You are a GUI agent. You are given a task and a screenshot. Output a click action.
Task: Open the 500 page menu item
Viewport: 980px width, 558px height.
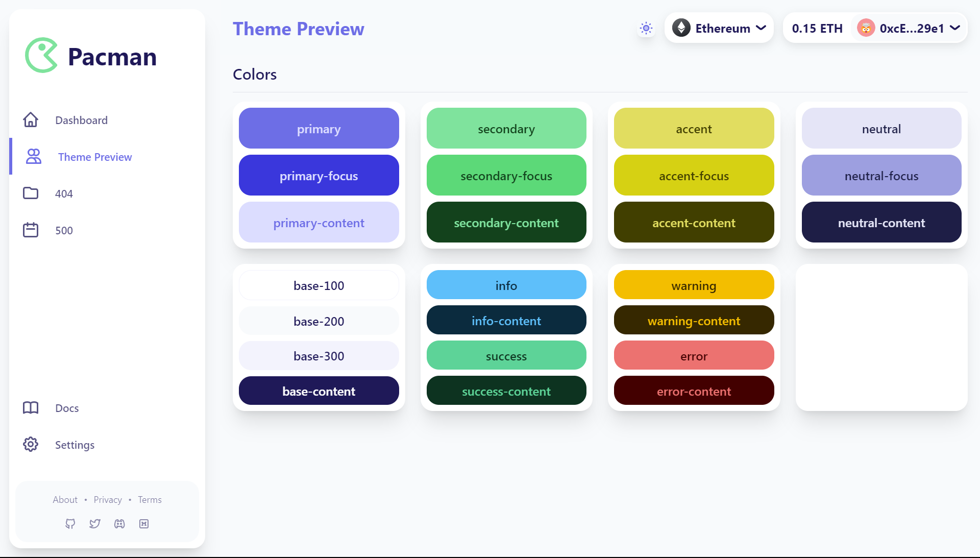tap(64, 230)
